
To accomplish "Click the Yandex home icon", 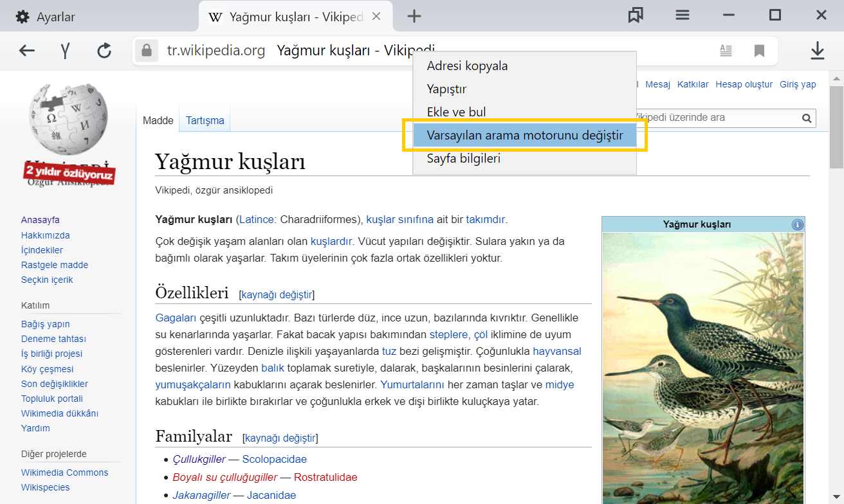I will point(65,51).
